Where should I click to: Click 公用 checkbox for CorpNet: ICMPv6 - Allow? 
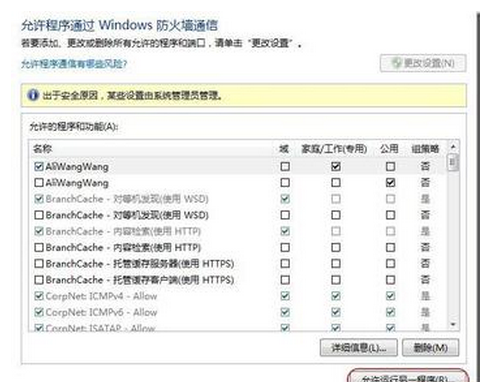[x=390, y=312]
